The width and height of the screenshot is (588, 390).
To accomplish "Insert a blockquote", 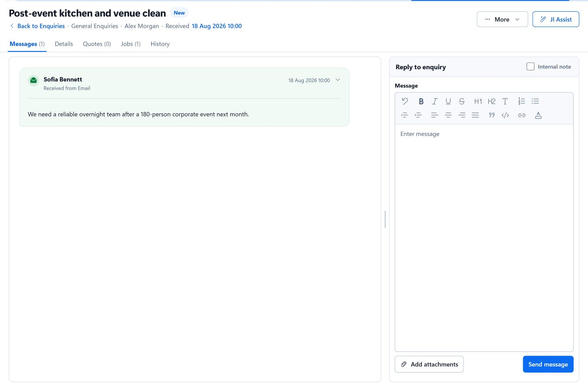I will point(492,115).
